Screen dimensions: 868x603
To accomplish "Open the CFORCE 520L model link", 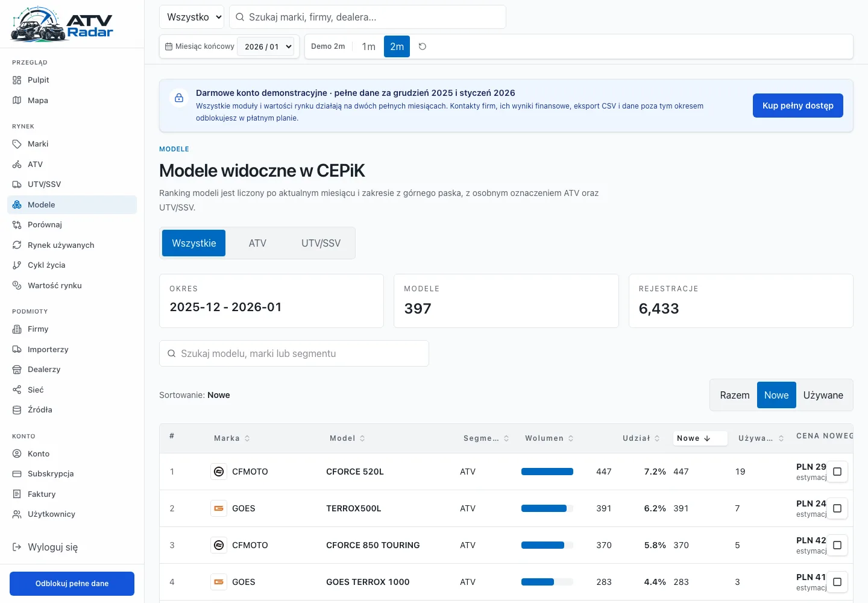I will point(355,472).
